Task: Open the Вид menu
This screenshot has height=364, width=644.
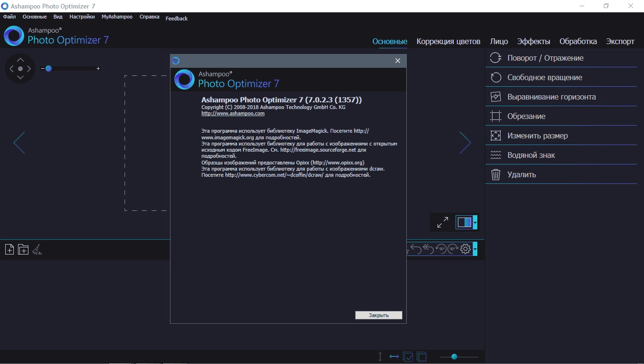Action: coord(58,17)
